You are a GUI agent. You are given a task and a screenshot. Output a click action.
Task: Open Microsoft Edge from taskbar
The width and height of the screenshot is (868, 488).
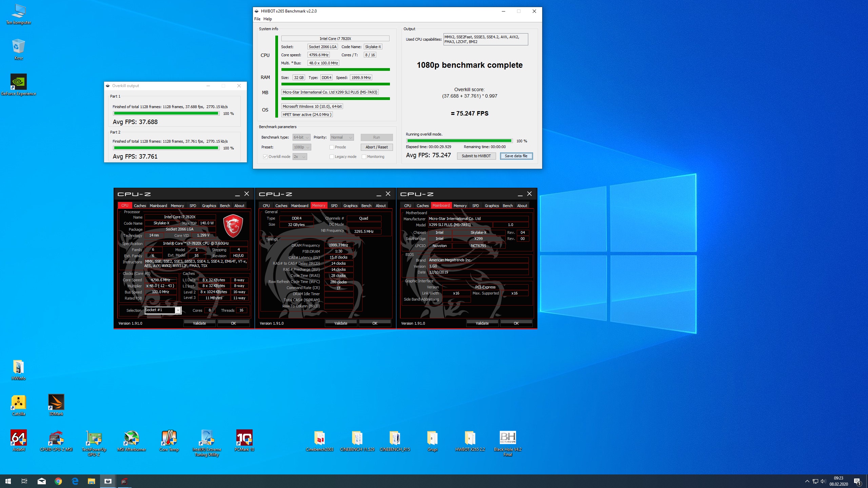point(75,481)
